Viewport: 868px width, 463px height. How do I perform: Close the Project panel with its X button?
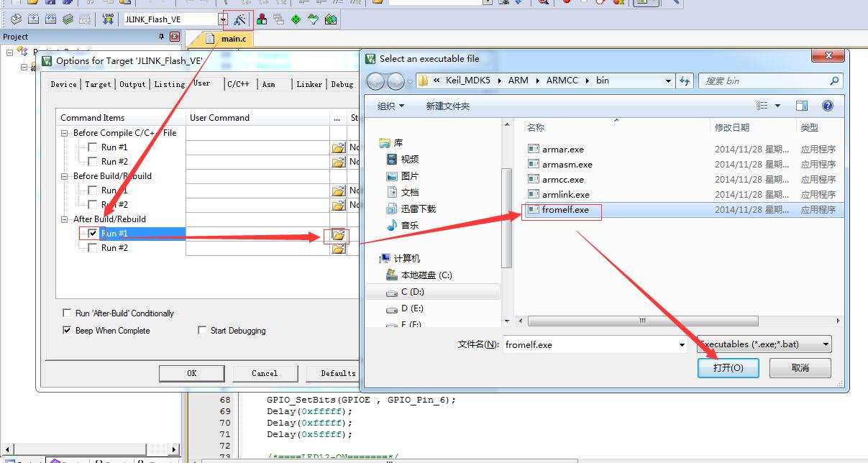click(x=175, y=37)
